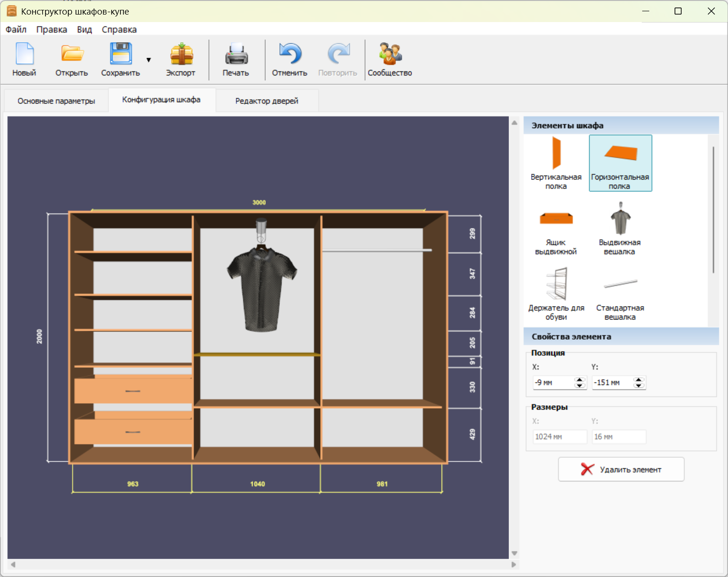Decrease the position Y value with down arrow
The image size is (728, 577).
[x=639, y=386]
